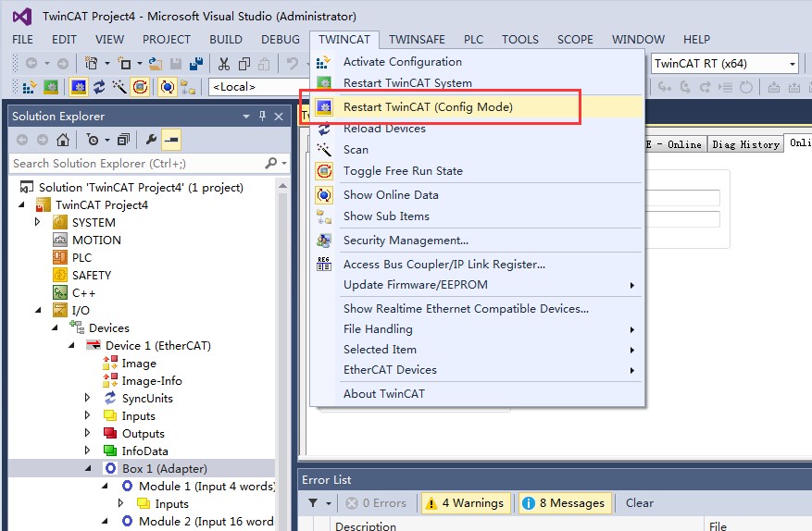812x531 pixels.
Task: Click the Search Solution Explorer field
Action: click(136, 164)
